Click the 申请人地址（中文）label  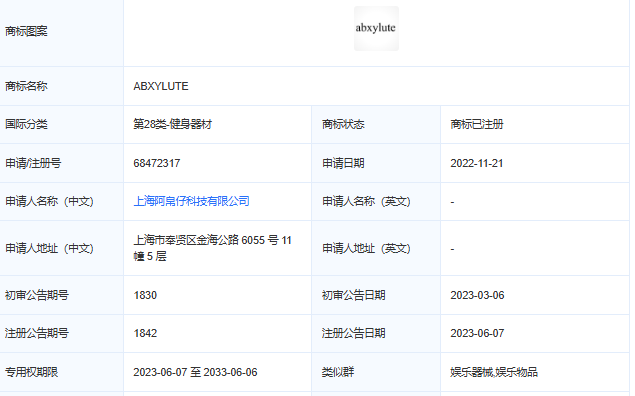pyautogui.click(x=49, y=248)
